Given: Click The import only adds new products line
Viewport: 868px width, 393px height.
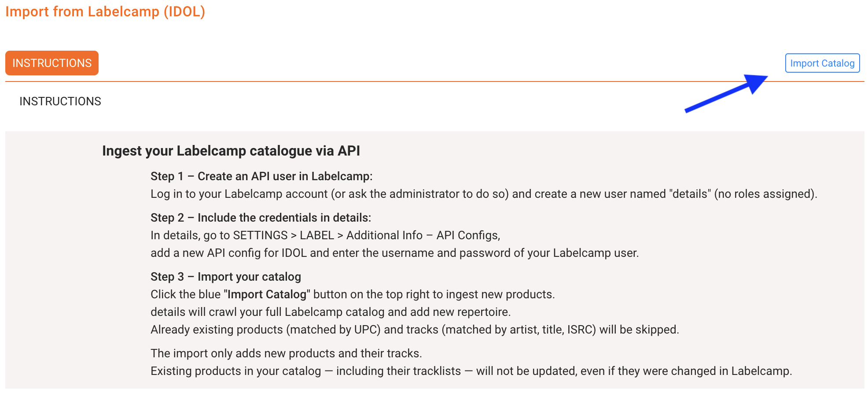Looking at the screenshot, I should pos(286,353).
